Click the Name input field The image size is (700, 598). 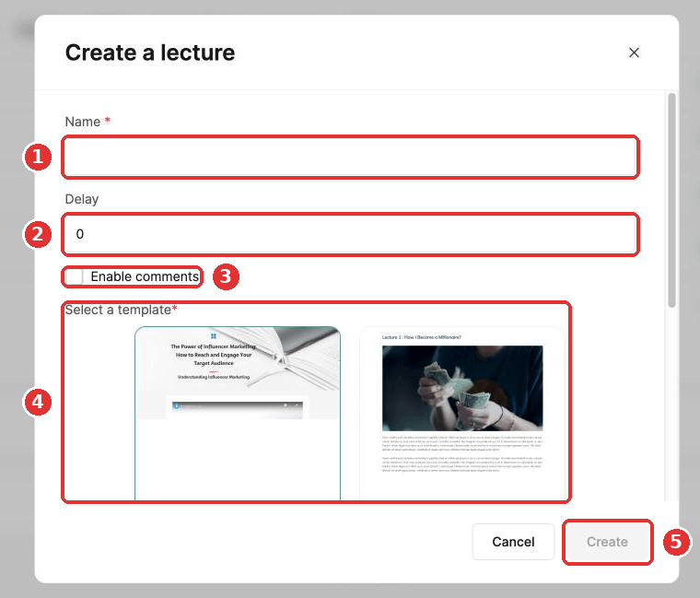click(350, 158)
